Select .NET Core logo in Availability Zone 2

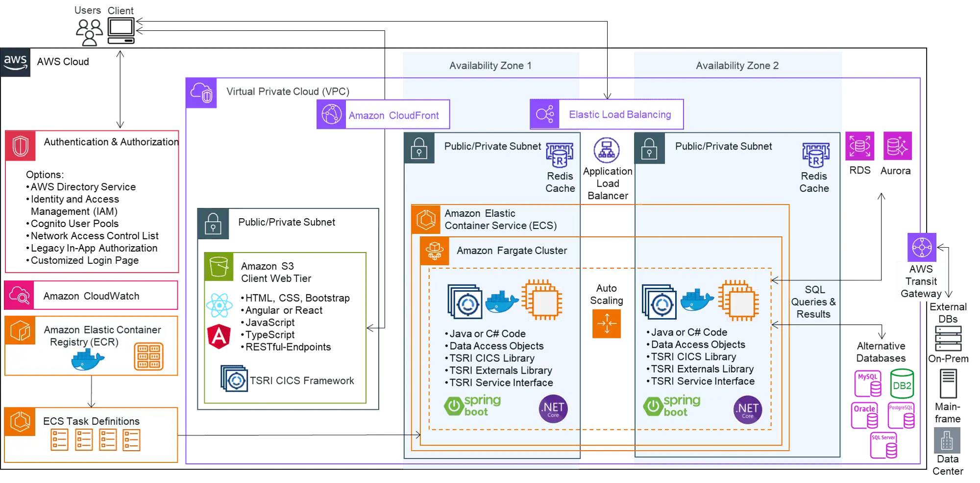pyautogui.click(x=748, y=410)
